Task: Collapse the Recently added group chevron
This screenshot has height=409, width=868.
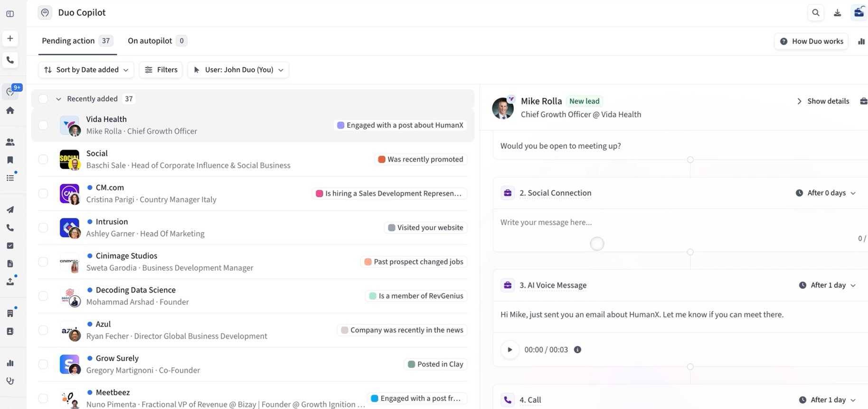Action: coord(58,99)
